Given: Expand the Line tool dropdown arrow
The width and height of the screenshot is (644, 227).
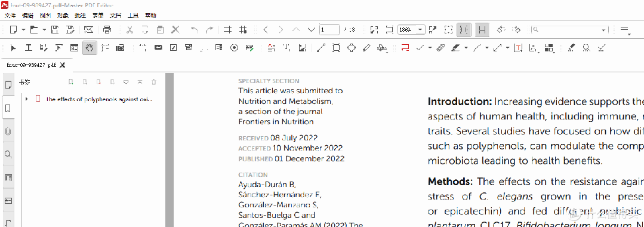Looking at the screenshot, I should (x=486, y=48).
